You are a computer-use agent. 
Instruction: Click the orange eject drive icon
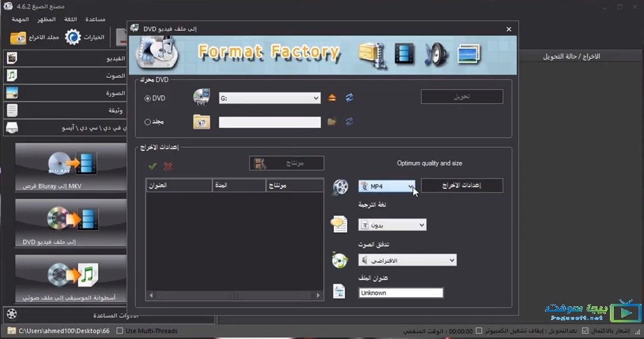click(x=332, y=98)
